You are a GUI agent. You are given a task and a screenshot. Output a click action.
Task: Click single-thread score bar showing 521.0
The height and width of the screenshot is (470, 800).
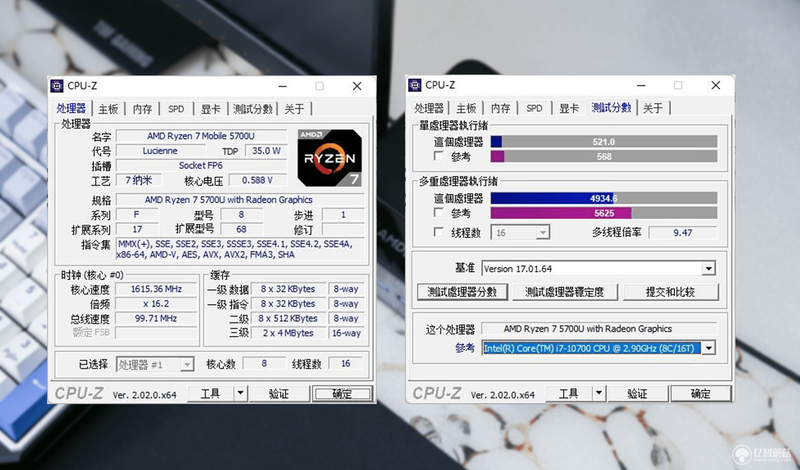point(604,142)
